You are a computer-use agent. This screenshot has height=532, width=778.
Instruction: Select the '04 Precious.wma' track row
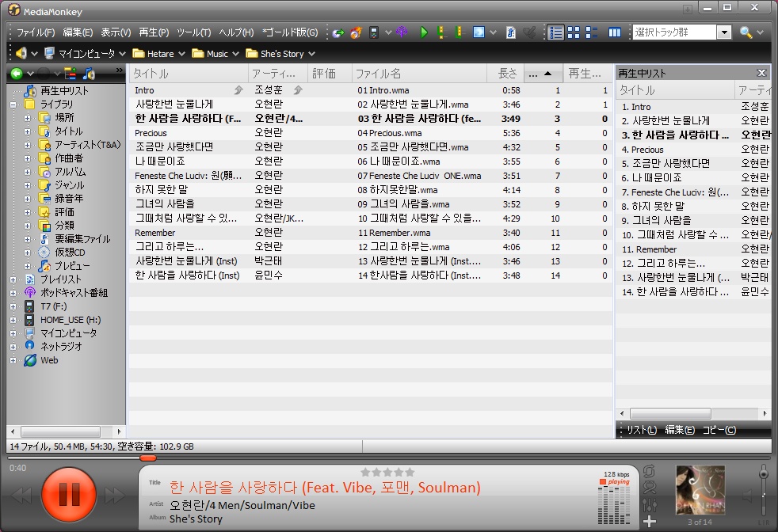click(x=370, y=133)
